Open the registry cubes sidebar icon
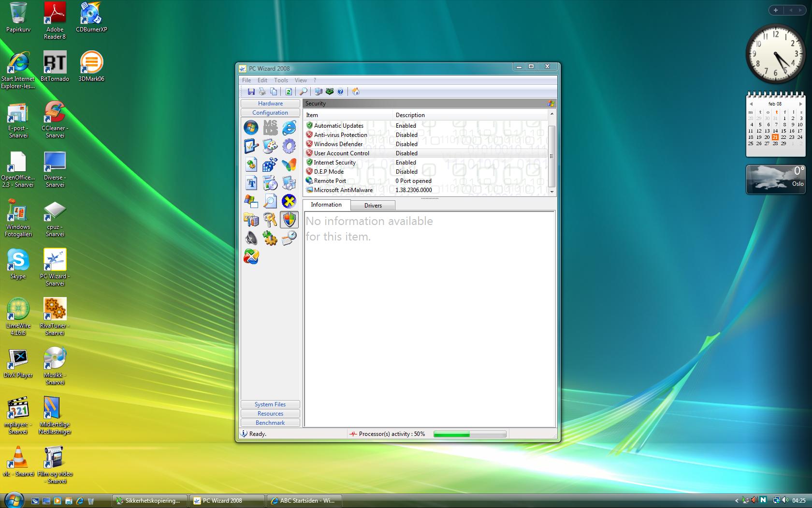Image resolution: width=812 pixels, height=508 pixels. tap(270, 165)
